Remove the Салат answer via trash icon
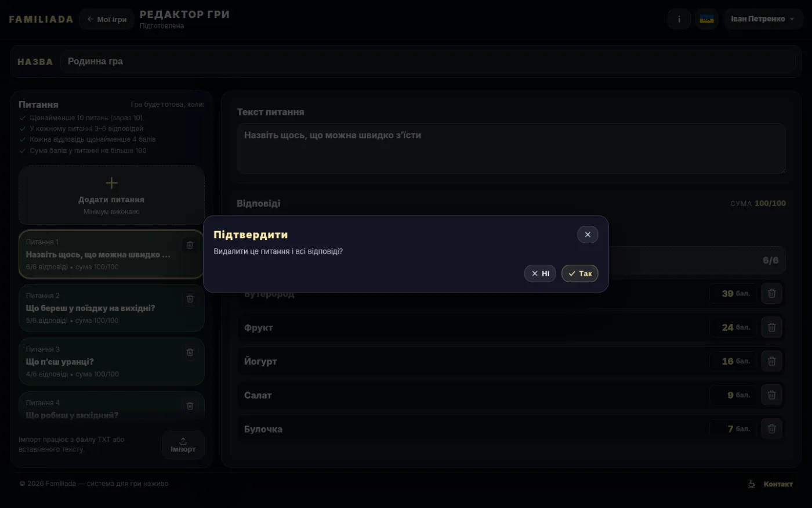Viewport: 812px width, 508px height. 771,395
